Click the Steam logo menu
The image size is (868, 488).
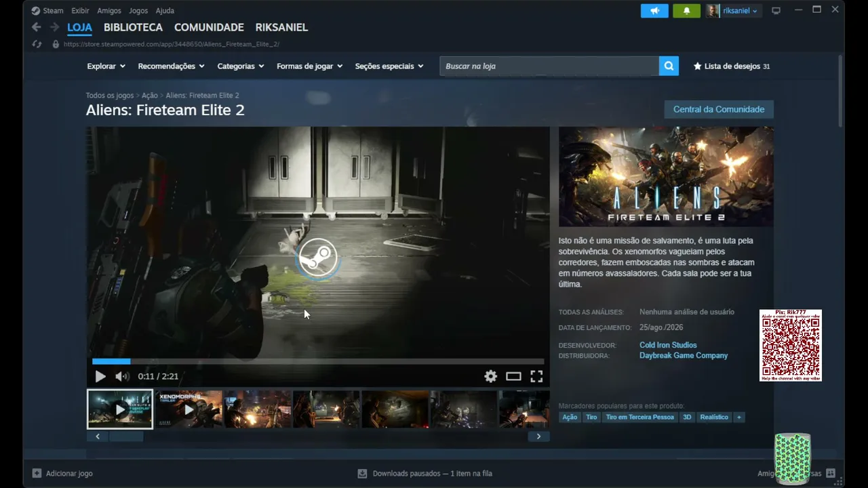point(47,11)
